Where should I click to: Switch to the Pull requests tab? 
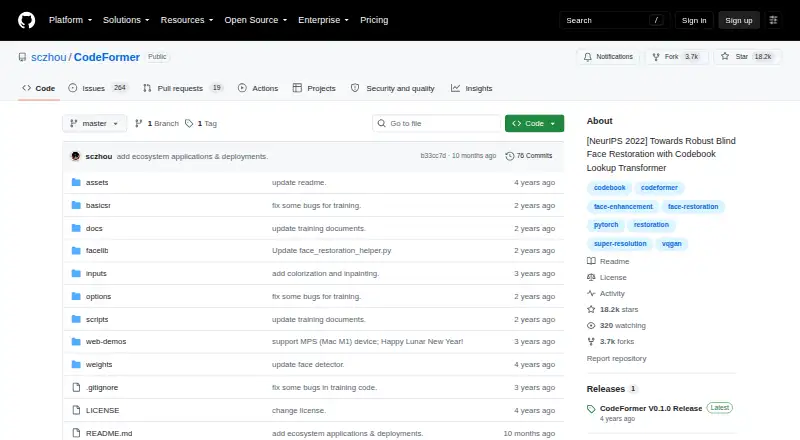(183, 88)
